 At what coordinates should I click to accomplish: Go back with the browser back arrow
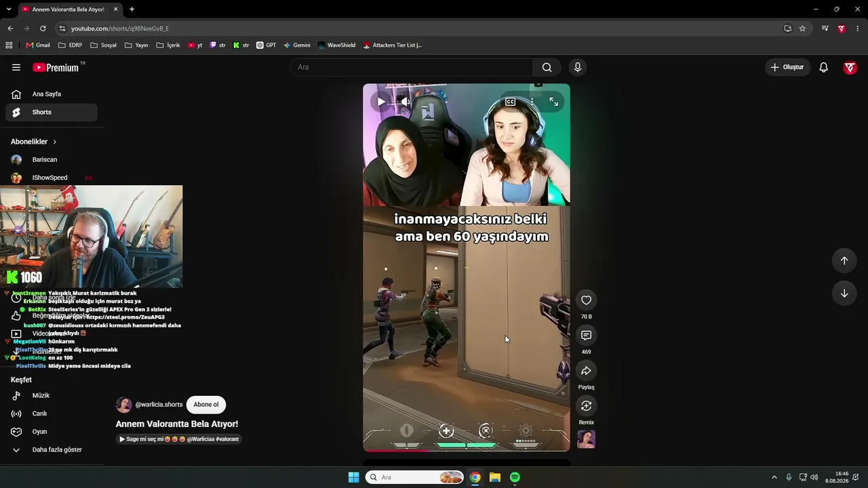click(10, 28)
